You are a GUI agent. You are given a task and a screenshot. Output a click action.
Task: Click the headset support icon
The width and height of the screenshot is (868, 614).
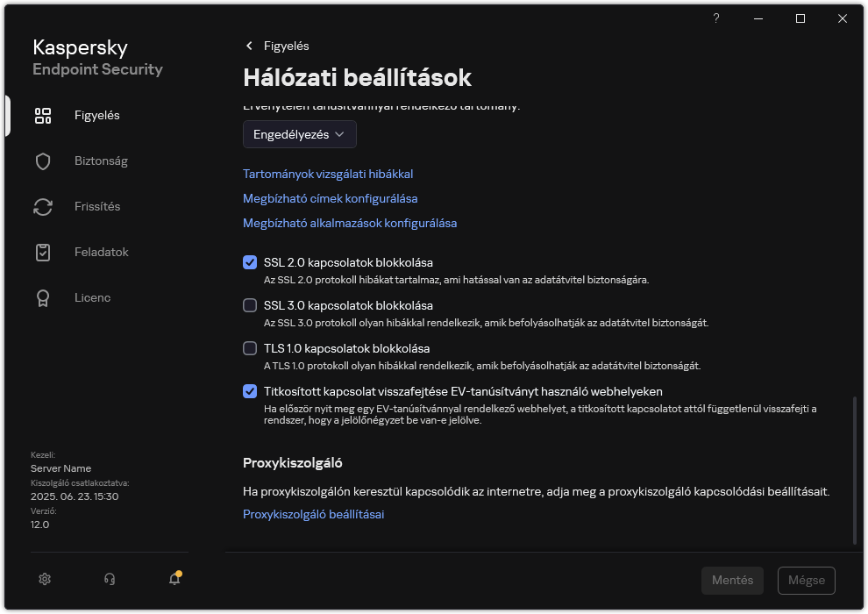coord(109,579)
